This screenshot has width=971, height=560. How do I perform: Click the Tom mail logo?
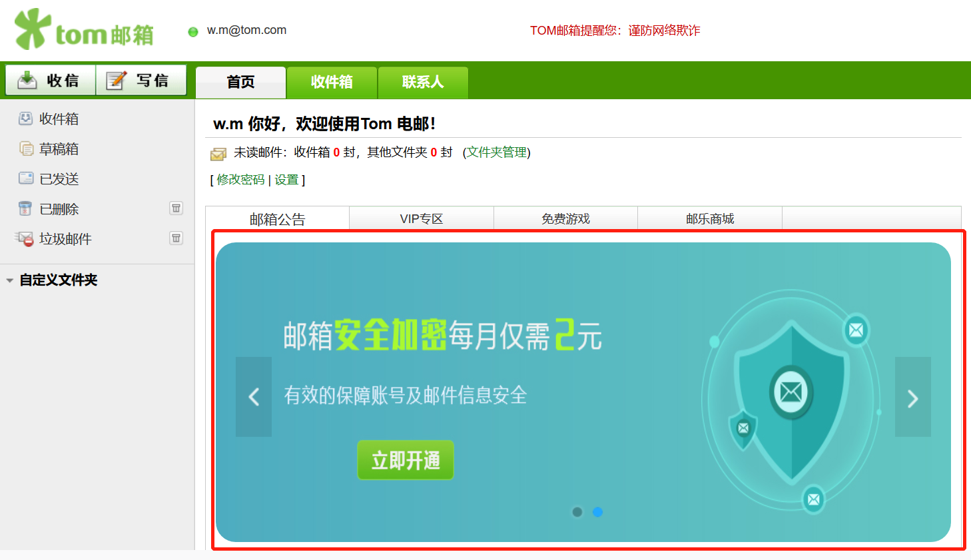pos(84,29)
